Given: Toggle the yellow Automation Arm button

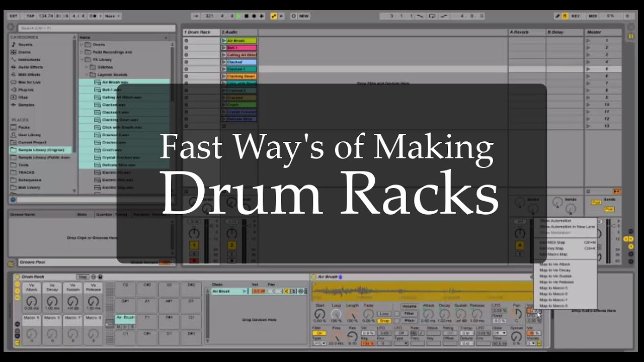Looking at the screenshot, I should (274, 16).
